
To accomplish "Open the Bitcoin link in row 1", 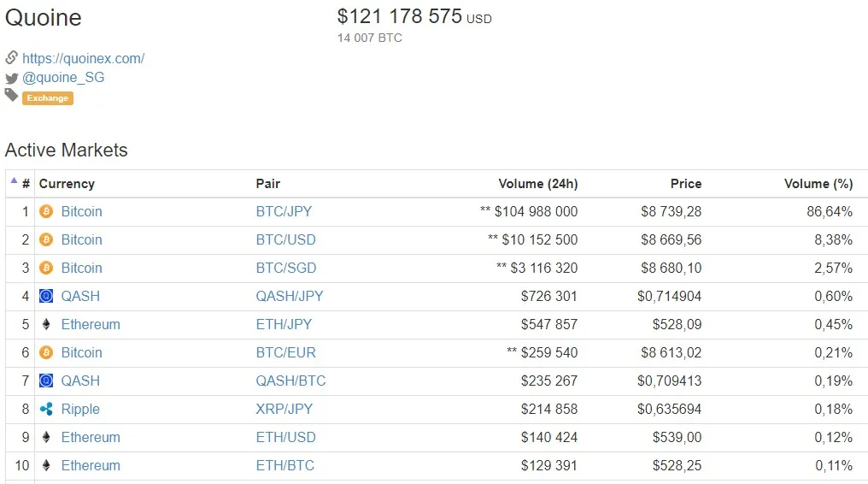I will 81,211.
